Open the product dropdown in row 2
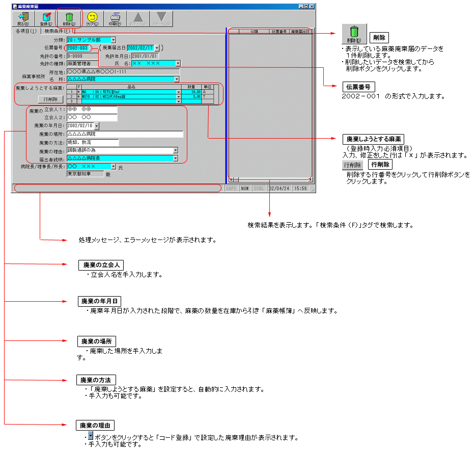476x450 pixels. (x=179, y=97)
